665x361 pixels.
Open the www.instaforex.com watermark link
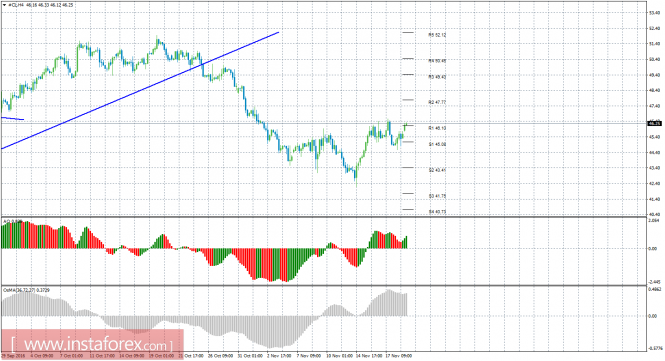[x=92, y=344]
